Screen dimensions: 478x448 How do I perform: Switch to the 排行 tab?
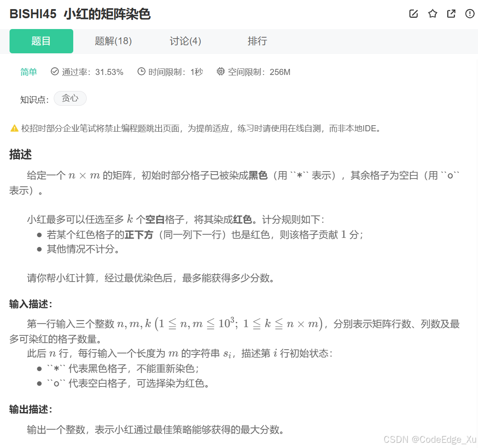257,41
